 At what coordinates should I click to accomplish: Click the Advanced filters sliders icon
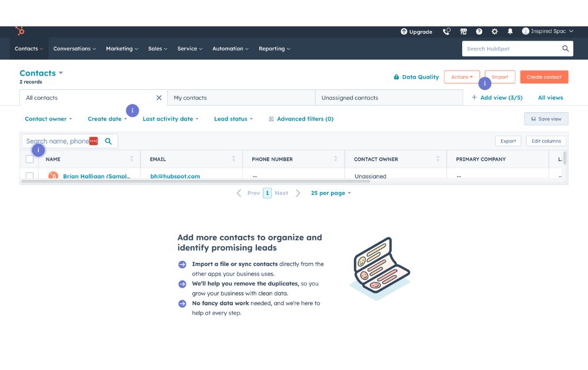271,119
